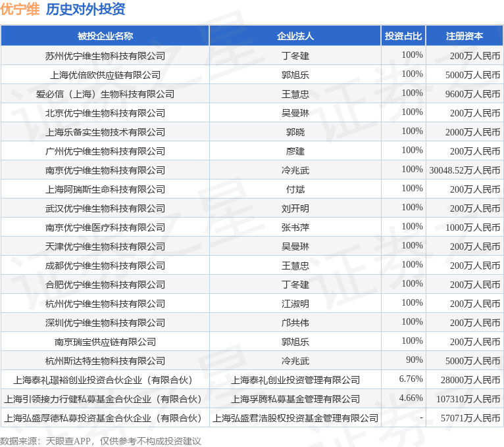Click legal person 廖建

[295, 151]
